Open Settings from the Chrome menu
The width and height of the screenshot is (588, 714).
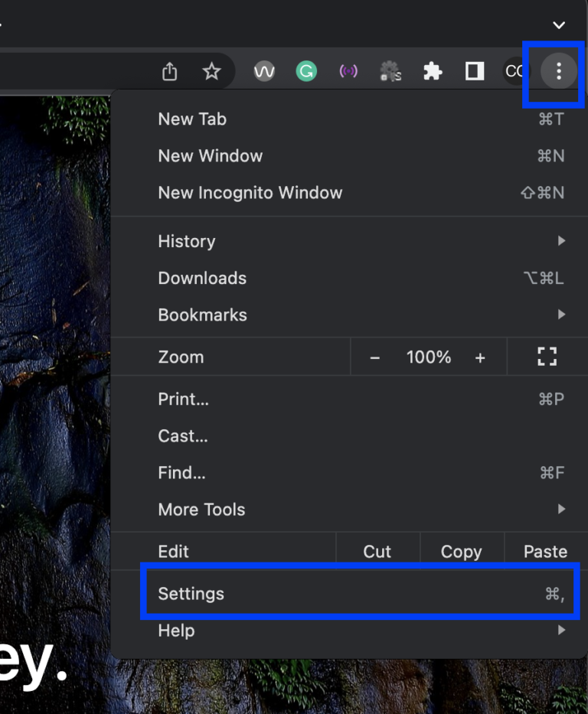(349, 594)
